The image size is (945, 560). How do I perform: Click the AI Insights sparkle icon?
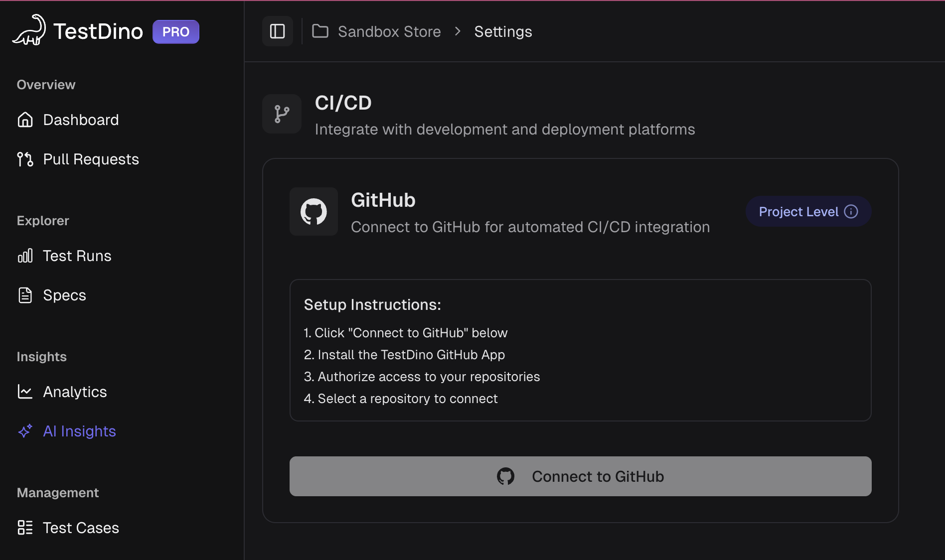(25, 431)
